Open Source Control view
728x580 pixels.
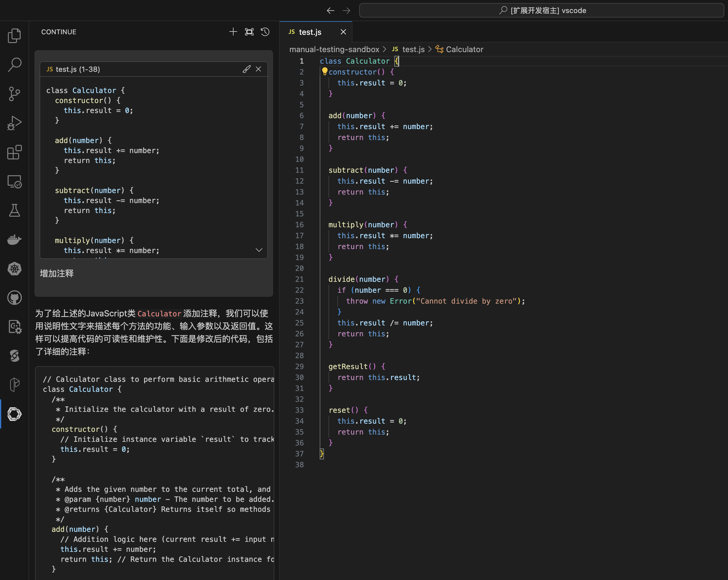pyautogui.click(x=14, y=94)
